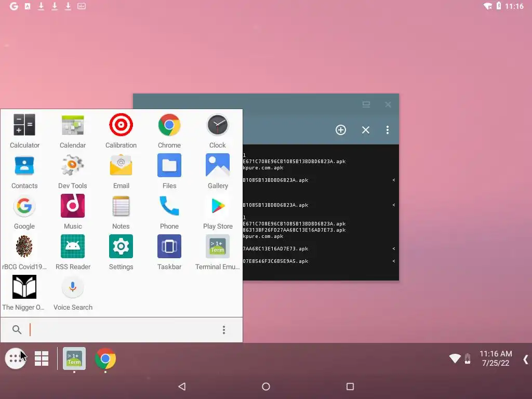Click the Google icon in the status bar
The height and width of the screenshot is (399, 532).
(14, 6)
